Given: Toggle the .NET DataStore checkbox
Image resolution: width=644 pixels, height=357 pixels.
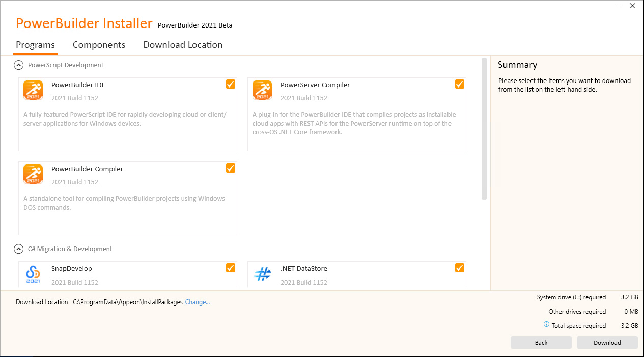Looking at the screenshot, I should pos(460,268).
